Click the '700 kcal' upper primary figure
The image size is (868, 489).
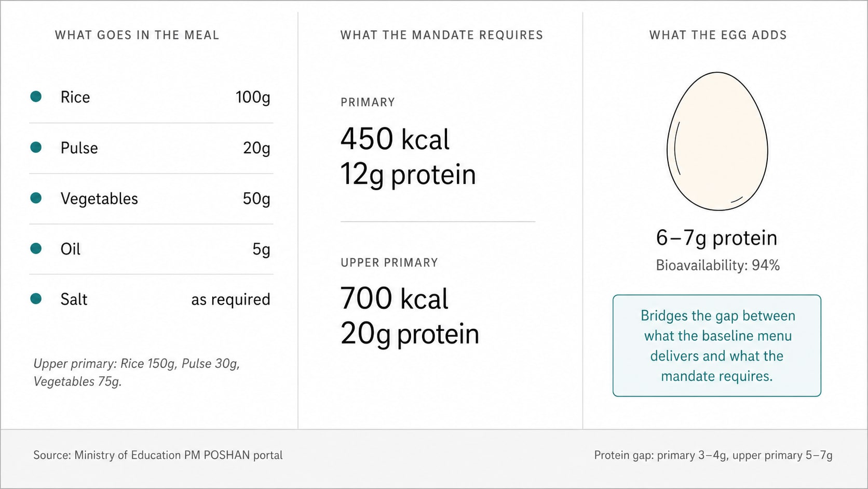click(x=395, y=299)
